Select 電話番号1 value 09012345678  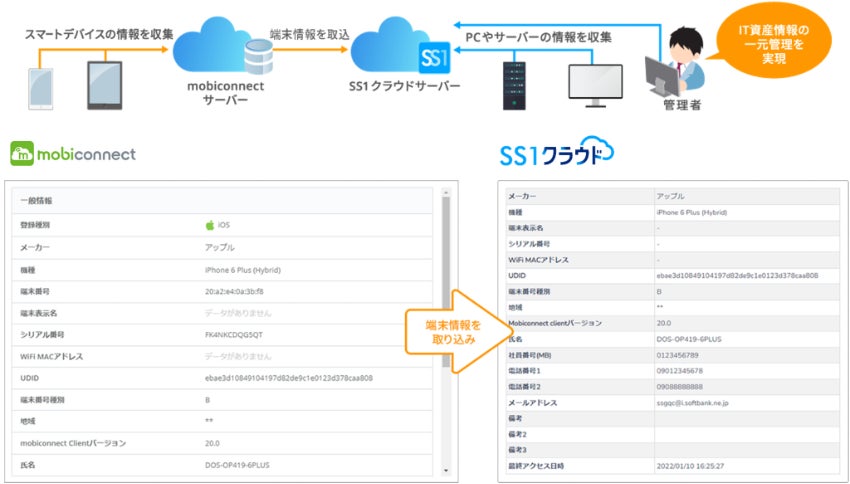[x=679, y=371]
